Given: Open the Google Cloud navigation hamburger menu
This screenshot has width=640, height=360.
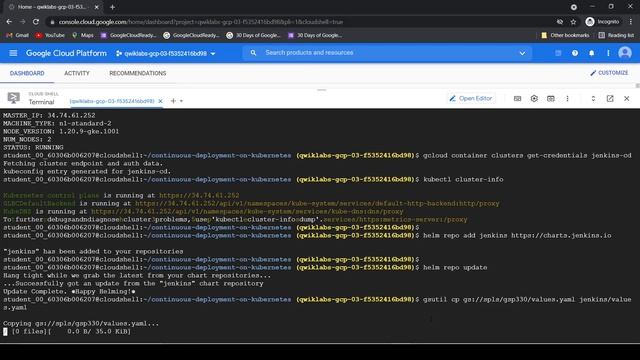Looking at the screenshot, I should tap(13, 53).
